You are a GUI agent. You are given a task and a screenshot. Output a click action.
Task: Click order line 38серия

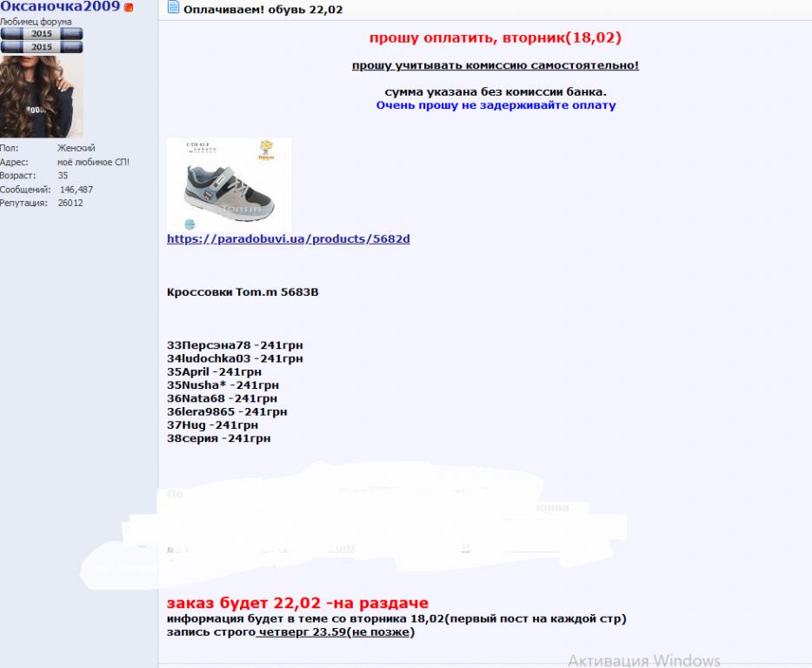218,438
